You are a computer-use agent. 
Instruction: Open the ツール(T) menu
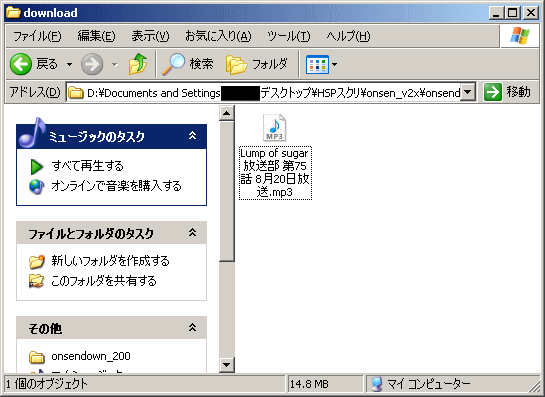pos(288,36)
